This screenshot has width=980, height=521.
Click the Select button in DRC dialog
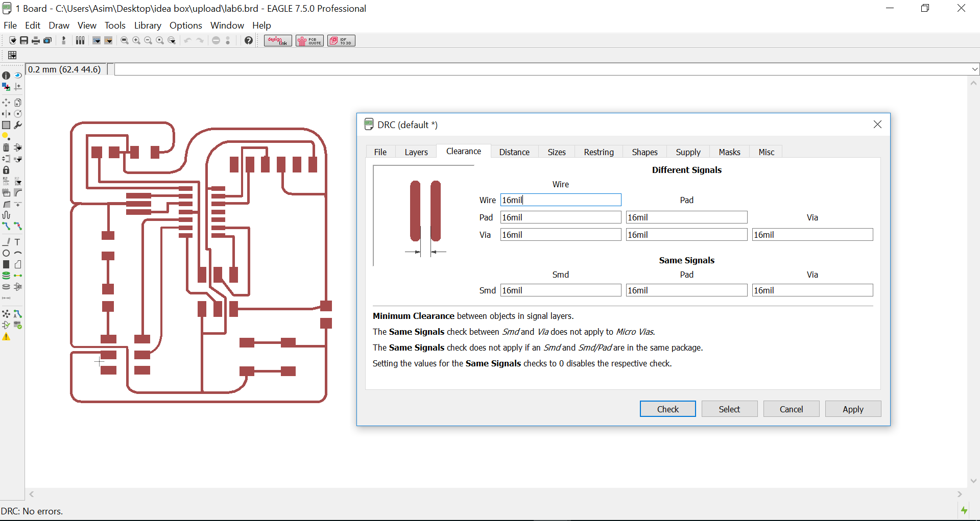[x=729, y=409]
